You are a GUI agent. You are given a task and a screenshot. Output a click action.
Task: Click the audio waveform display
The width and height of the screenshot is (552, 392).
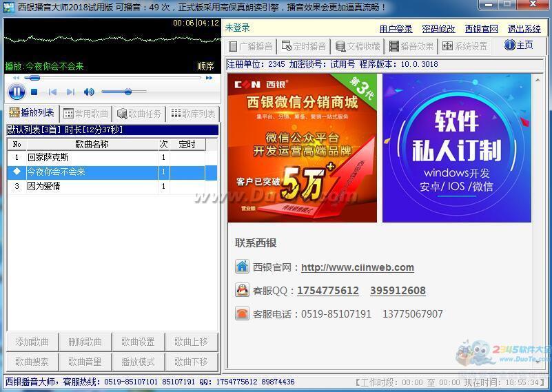pyautogui.click(x=112, y=39)
